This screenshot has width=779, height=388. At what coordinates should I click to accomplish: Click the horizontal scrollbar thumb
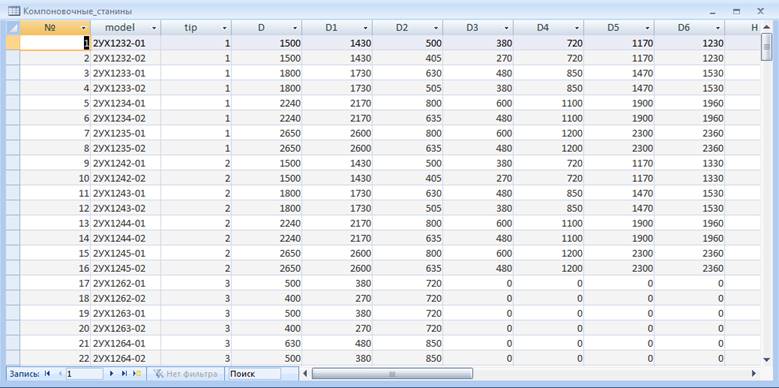[x=392, y=374]
